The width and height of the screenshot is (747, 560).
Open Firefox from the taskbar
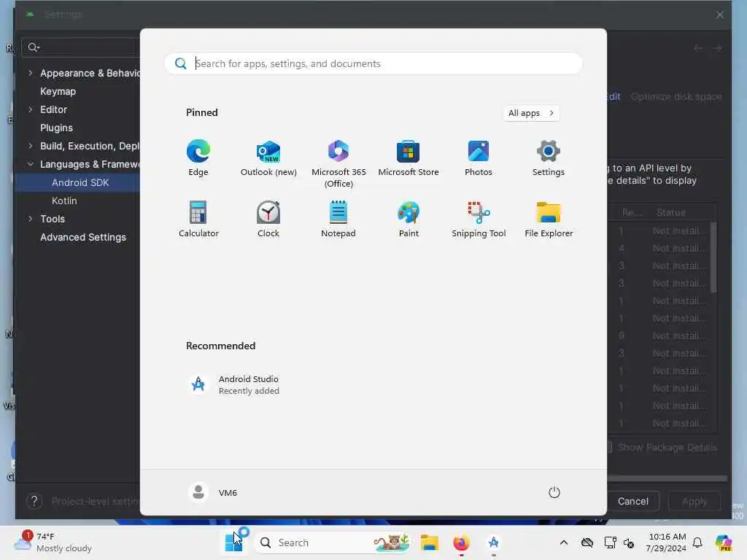point(461,542)
